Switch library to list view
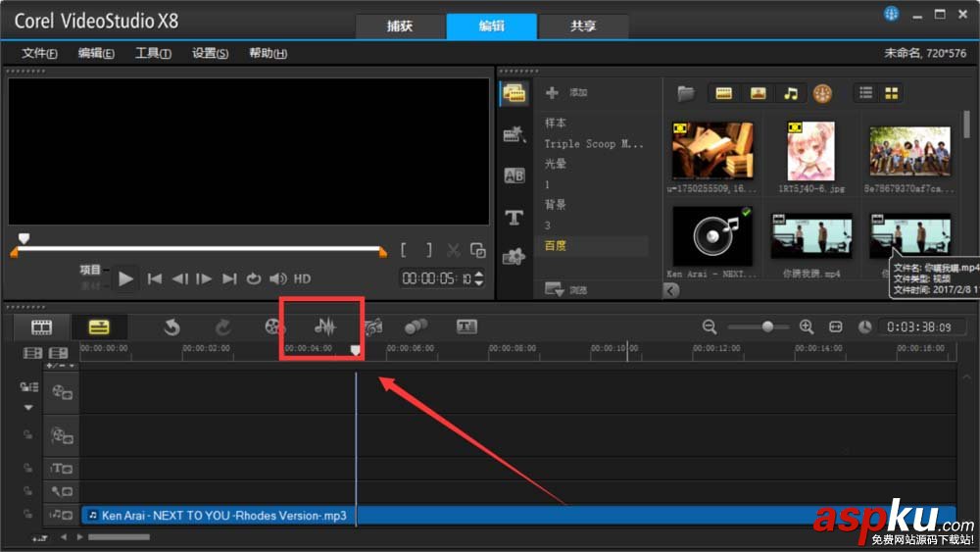 pos(865,93)
